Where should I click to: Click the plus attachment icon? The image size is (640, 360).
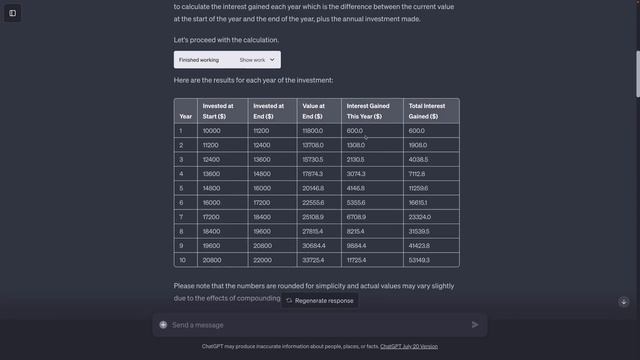coord(163,325)
